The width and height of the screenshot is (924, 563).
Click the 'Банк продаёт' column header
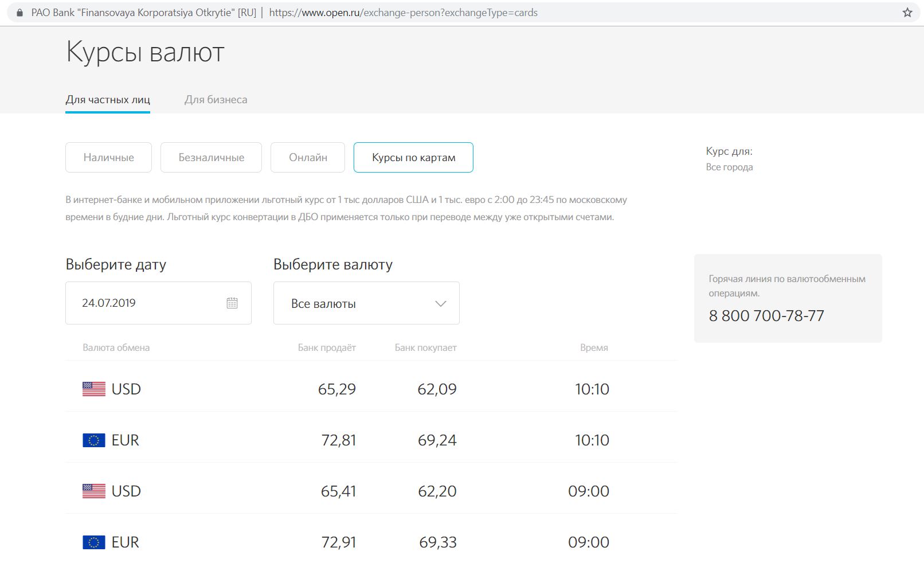tap(327, 347)
